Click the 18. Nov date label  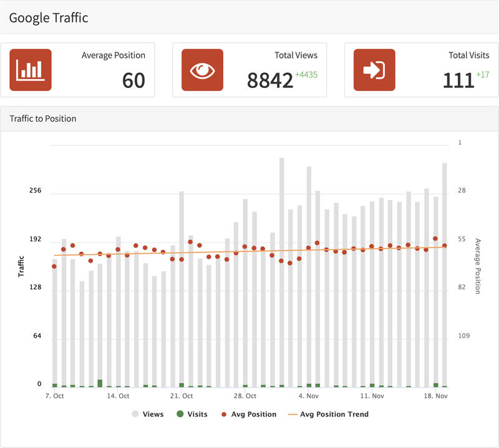tap(435, 396)
